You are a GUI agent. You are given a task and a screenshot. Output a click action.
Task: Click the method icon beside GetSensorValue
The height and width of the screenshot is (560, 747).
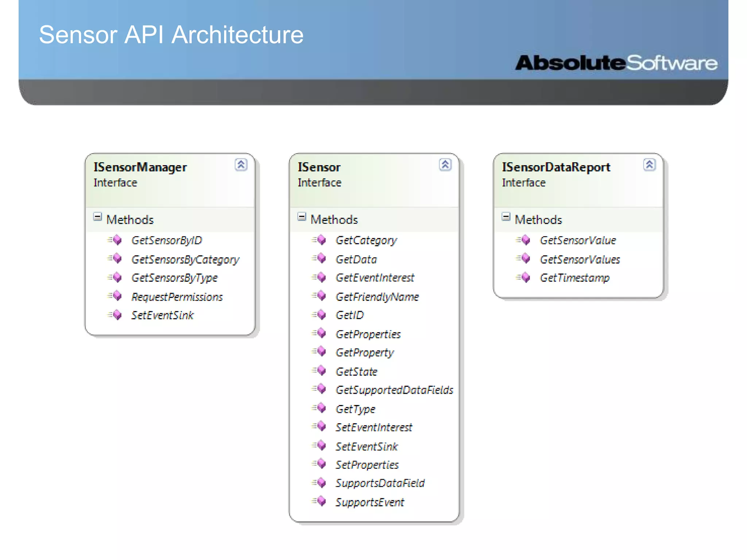(x=524, y=240)
